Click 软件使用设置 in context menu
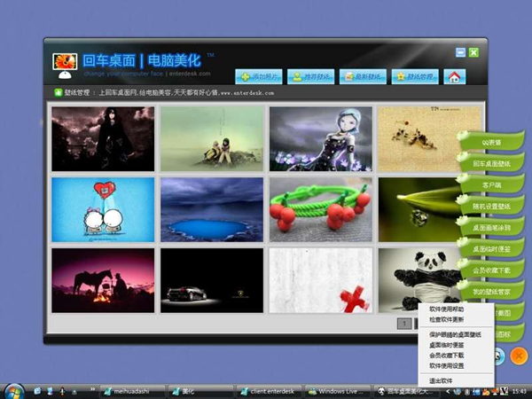The height and width of the screenshot is (399, 532). [452, 364]
